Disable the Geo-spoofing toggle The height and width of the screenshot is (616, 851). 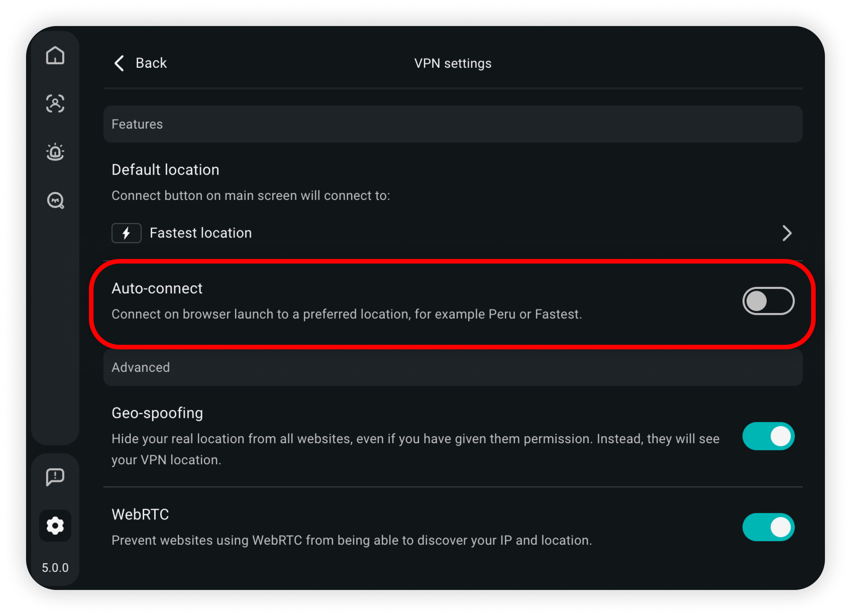768,436
